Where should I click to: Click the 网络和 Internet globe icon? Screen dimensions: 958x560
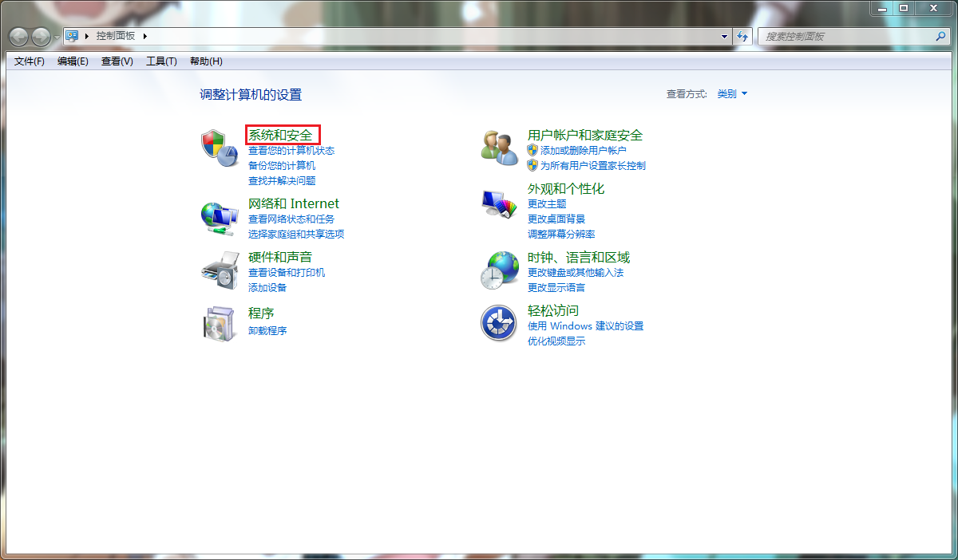coord(219,217)
